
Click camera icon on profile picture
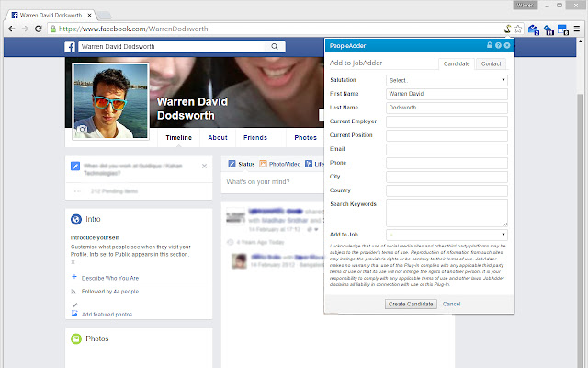(81, 131)
